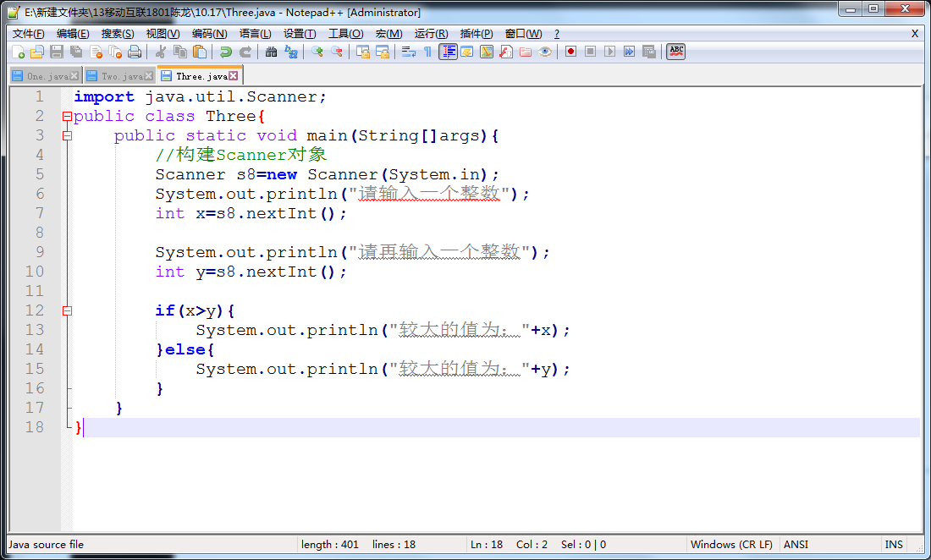931x560 pixels.
Task: Close the One.java tab with its X
Action: (x=74, y=76)
